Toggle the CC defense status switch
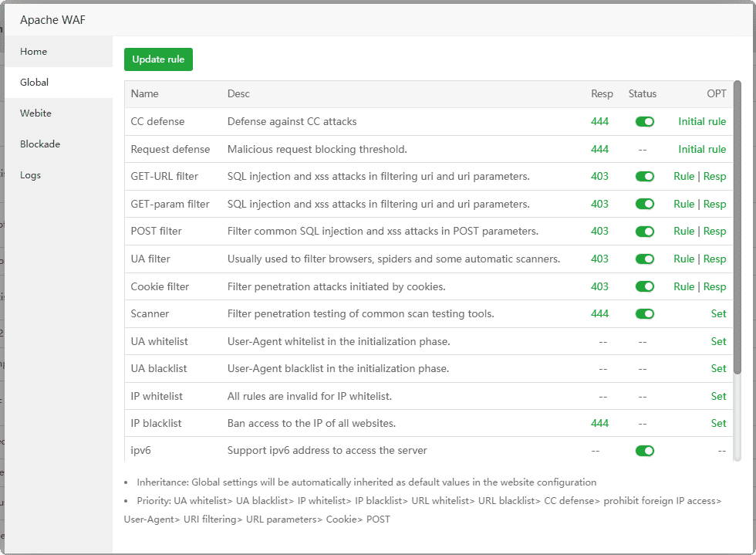This screenshot has height=555, width=756. coord(644,121)
